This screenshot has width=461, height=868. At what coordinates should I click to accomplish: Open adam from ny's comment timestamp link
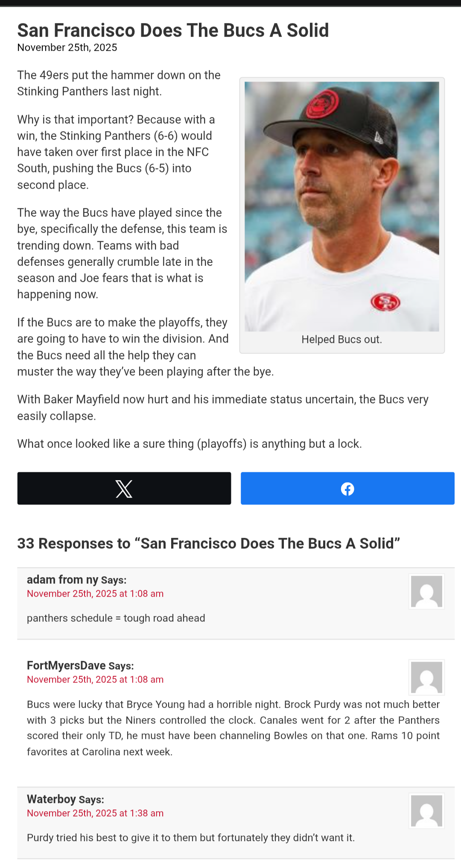(95, 594)
